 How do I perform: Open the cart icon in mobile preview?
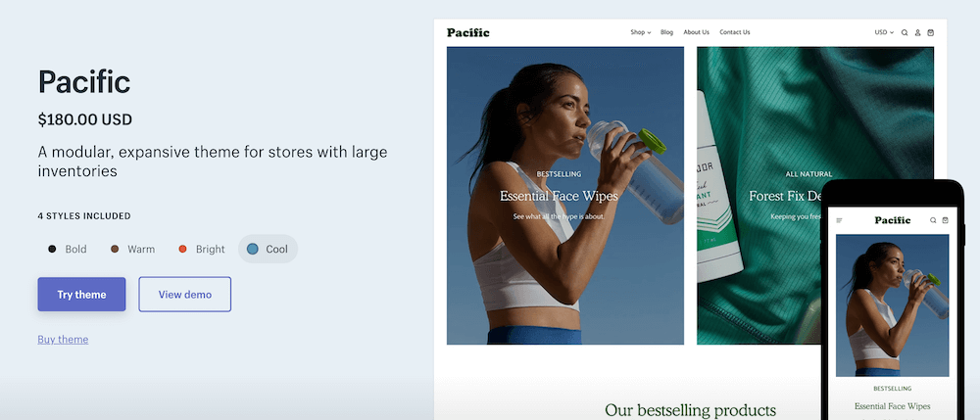point(945,220)
